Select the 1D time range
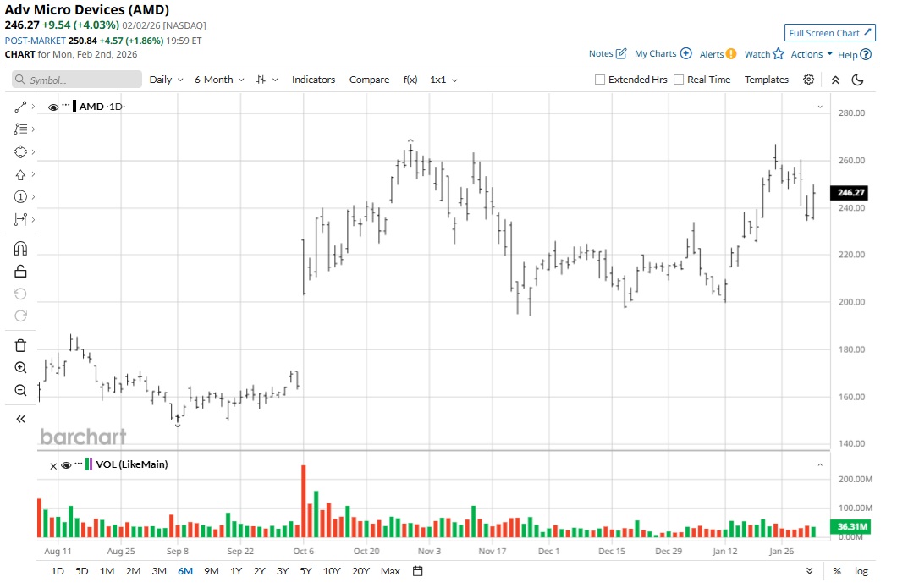897x588 pixels. 58,571
